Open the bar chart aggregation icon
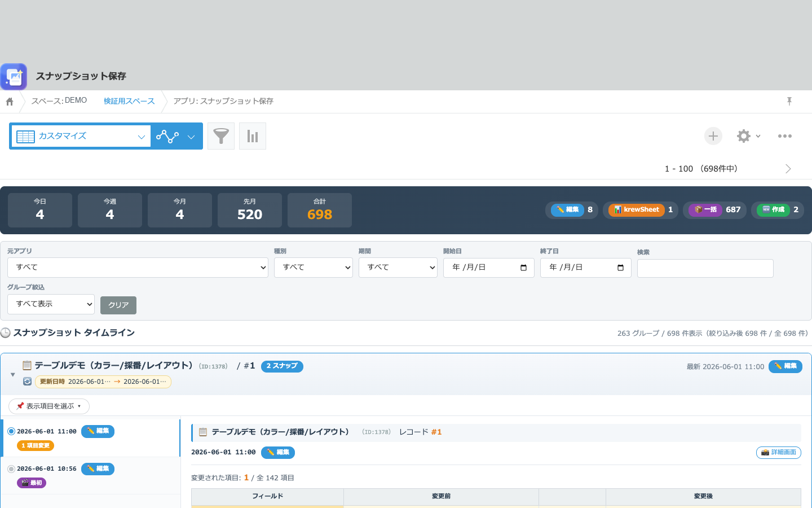The image size is (812, 508). click(253, 136)
